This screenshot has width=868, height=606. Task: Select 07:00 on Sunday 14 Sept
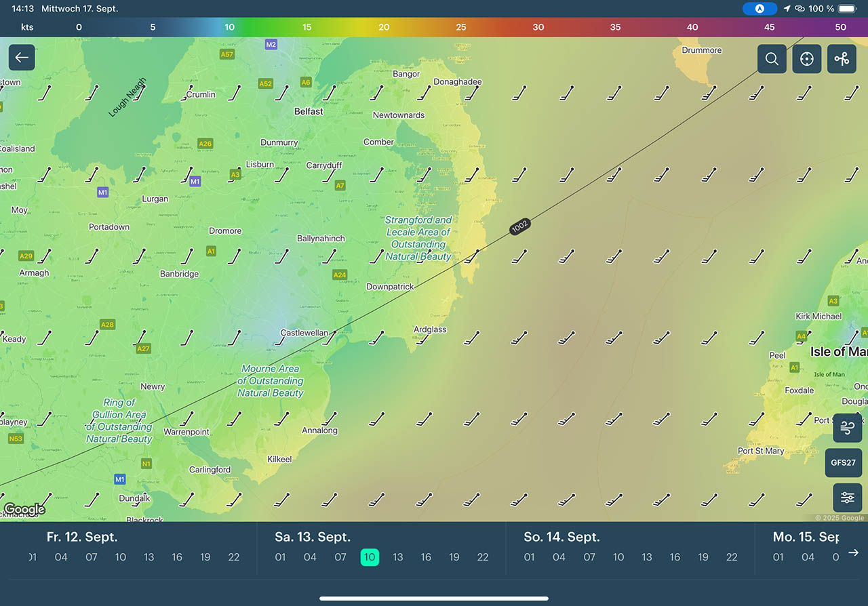(x=589, y=557)
